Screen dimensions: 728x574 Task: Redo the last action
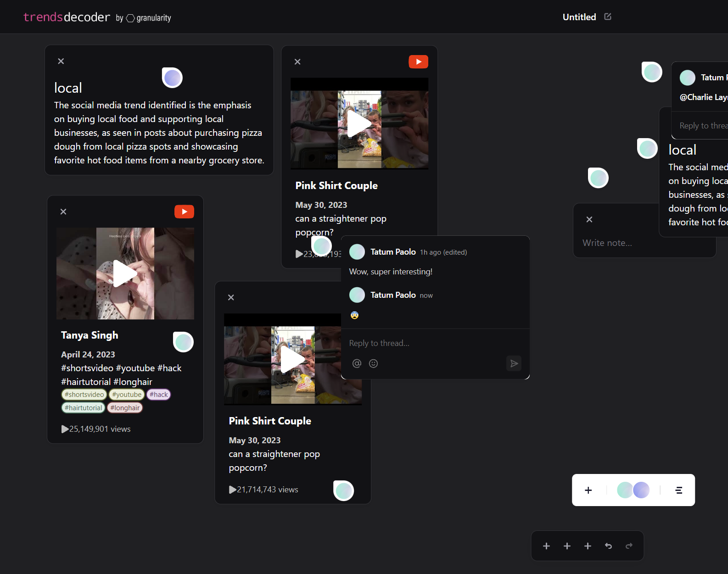(x=629, y=546)
